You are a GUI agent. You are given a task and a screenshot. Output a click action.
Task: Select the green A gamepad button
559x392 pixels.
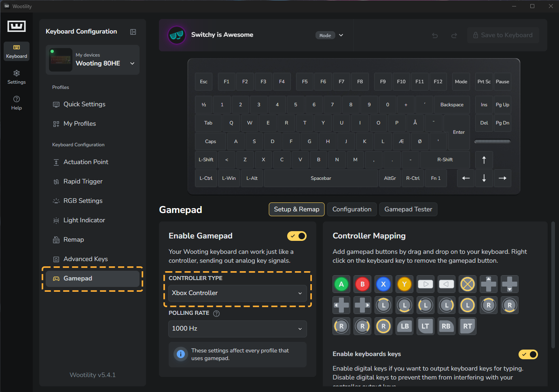click(x=341, y=284)
